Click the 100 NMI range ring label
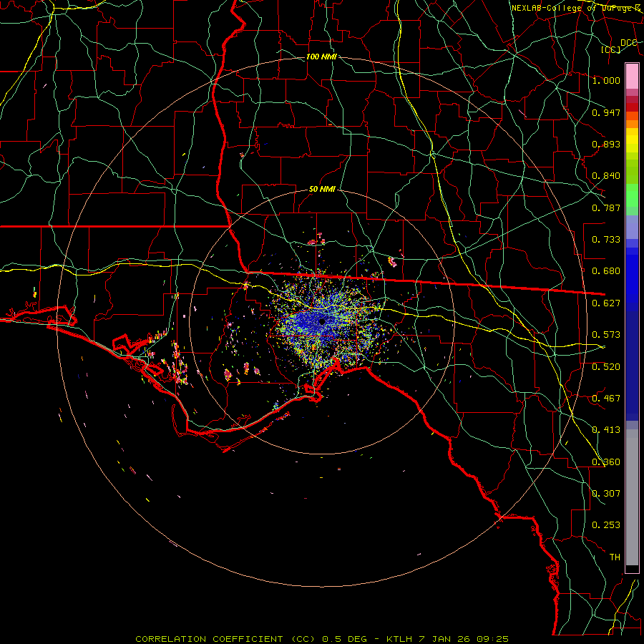Image resolution: width=644 pixels, height=644 pixels. [321, 57]
